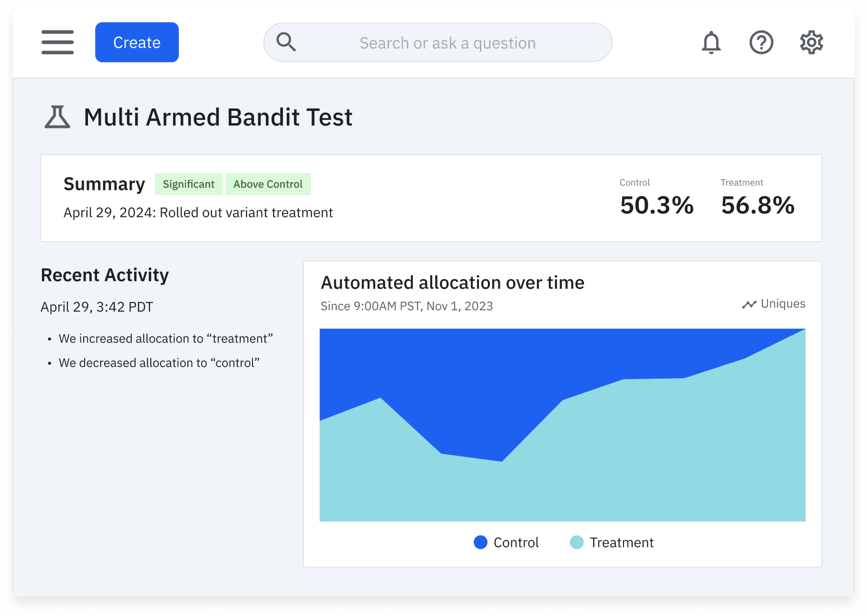Screen dimensions: 867x616
Task: Click the Uniques trend line icon
Action: [x=749, y=304]
